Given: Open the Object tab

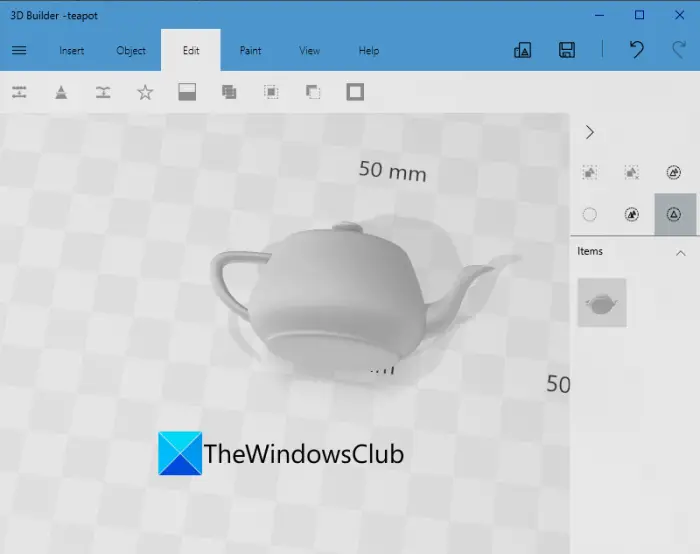Looking at the screenshot, I should 131,50.
